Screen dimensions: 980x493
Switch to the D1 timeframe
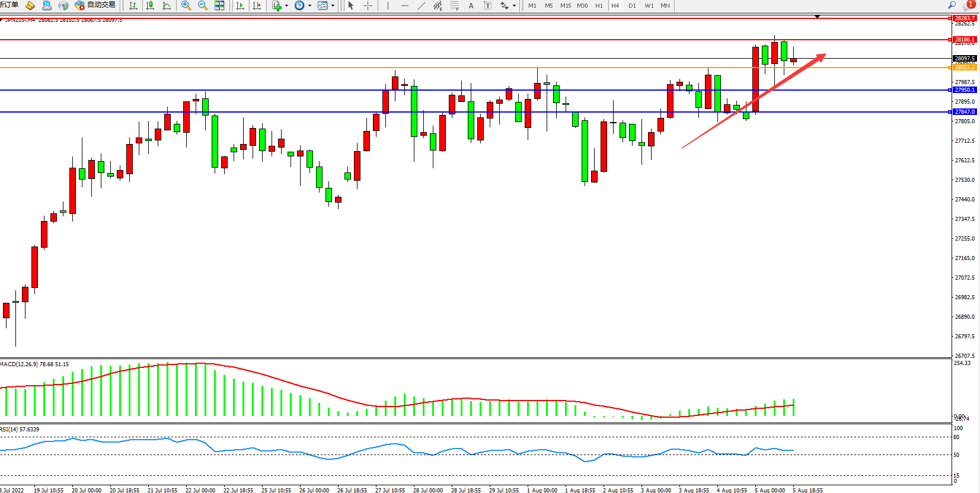(x=632, y=6)
